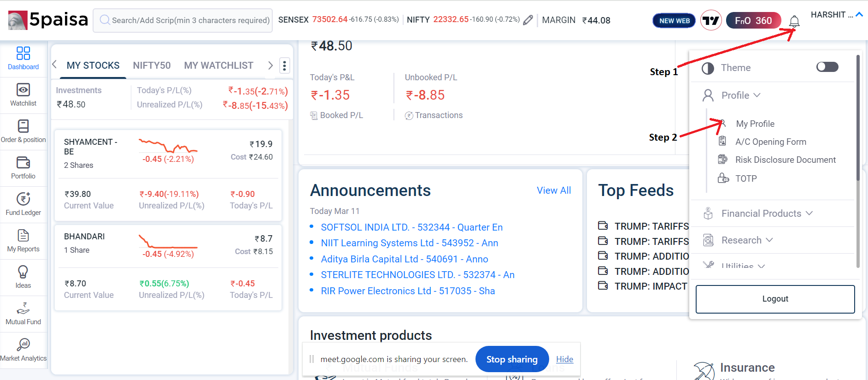Open Aditya Birla Capital announcement
Image resolution: width=868 pixels, height=380 pixels.
click(x=405, y=259)
